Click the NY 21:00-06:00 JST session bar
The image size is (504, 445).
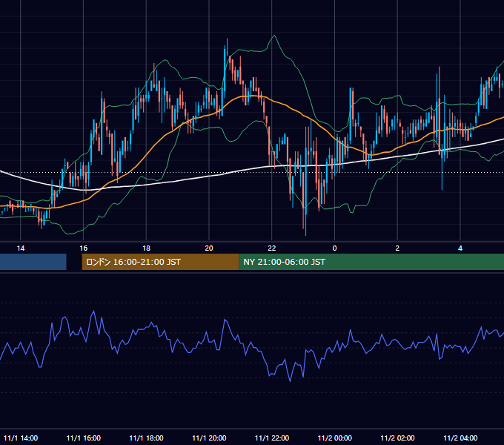click(371, 262)
